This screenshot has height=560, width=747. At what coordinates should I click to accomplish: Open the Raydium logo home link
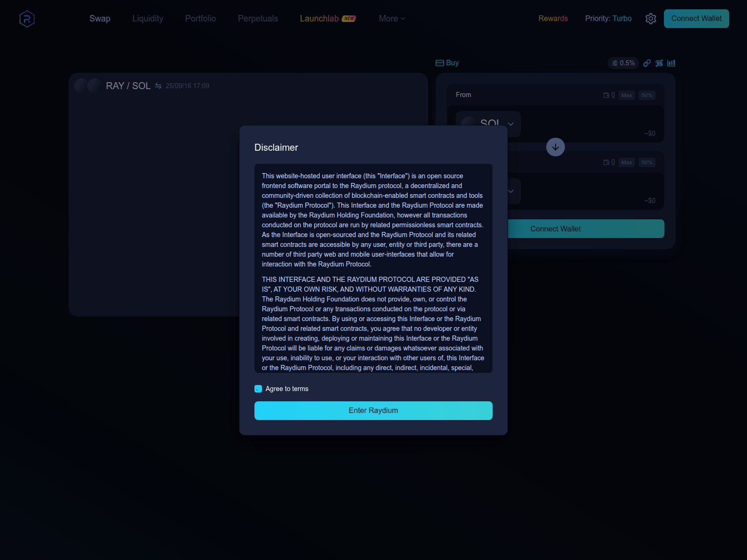(x=27, y=19)
